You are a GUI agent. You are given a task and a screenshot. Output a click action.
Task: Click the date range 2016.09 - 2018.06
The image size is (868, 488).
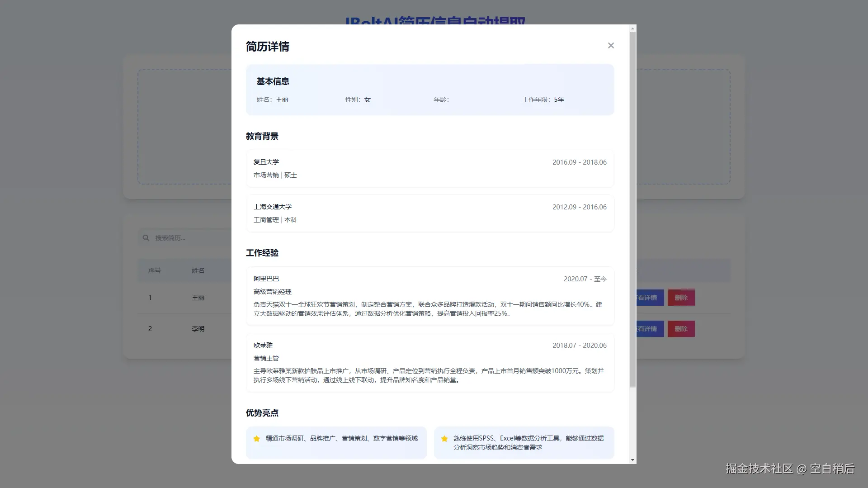click(580, 162)
